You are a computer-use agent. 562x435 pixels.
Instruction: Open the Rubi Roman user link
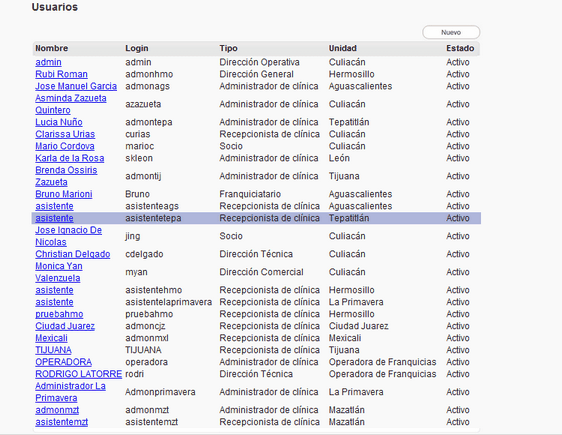point(61,74)
